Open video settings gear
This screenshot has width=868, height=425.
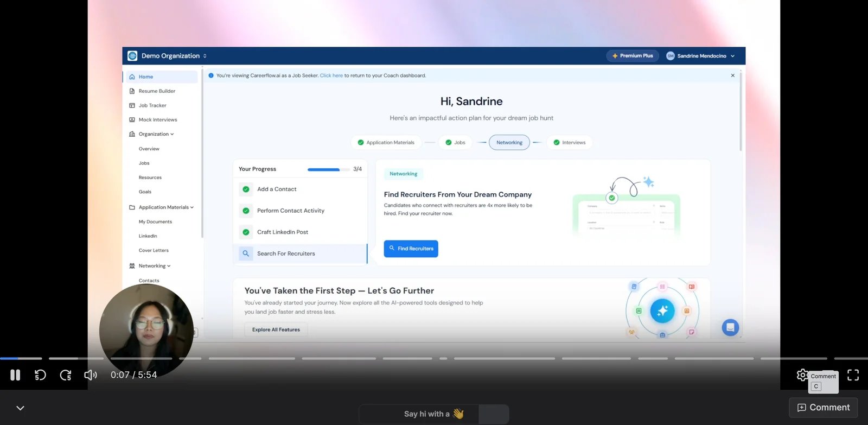[802, 375]
